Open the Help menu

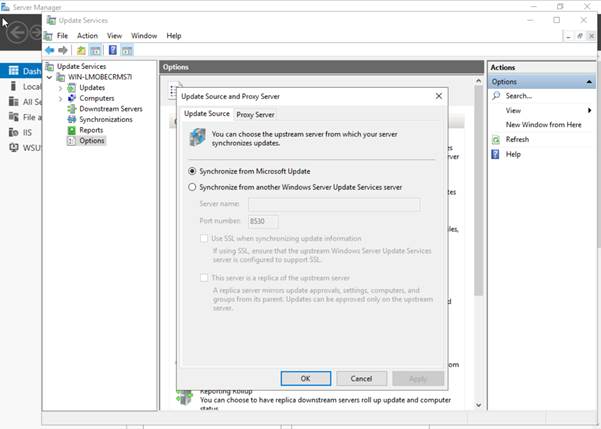click(x=174, y=36)
